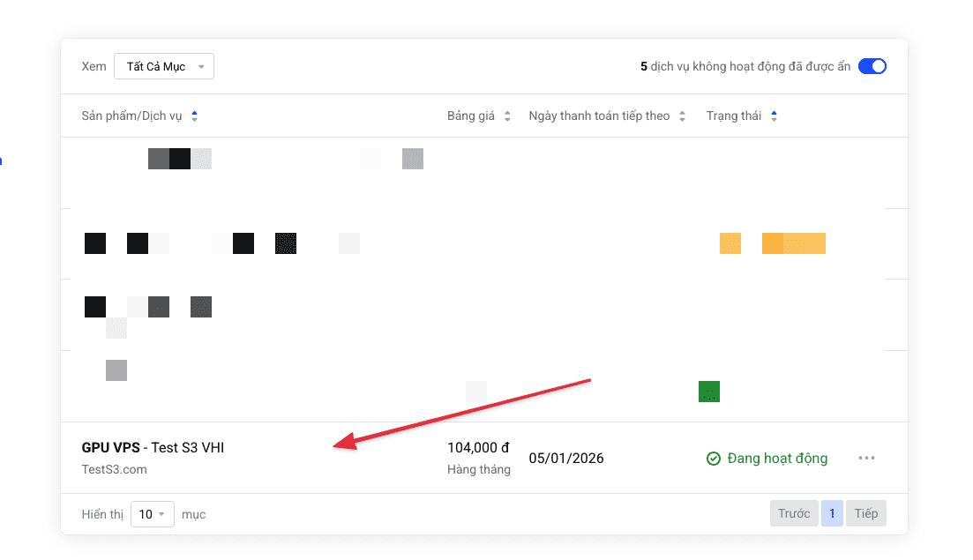Click the Trạng thái column header label
973x560 pixels.
(x=733, y=116)
